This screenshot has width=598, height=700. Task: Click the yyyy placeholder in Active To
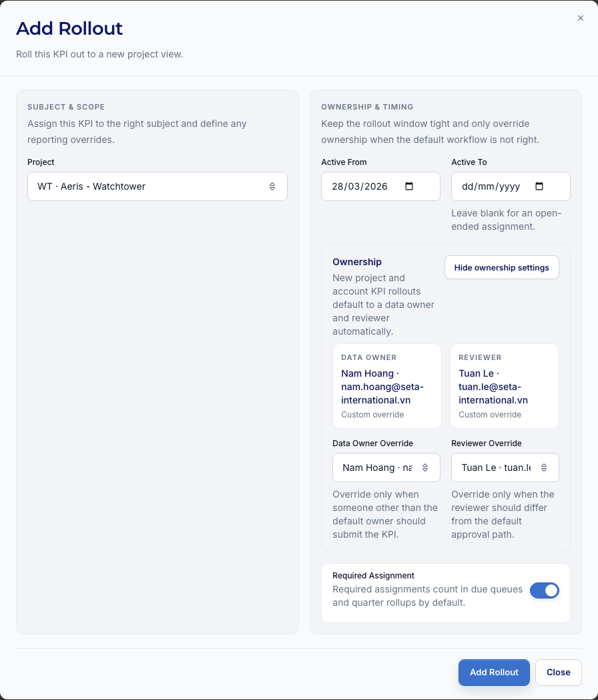point(509,186)
